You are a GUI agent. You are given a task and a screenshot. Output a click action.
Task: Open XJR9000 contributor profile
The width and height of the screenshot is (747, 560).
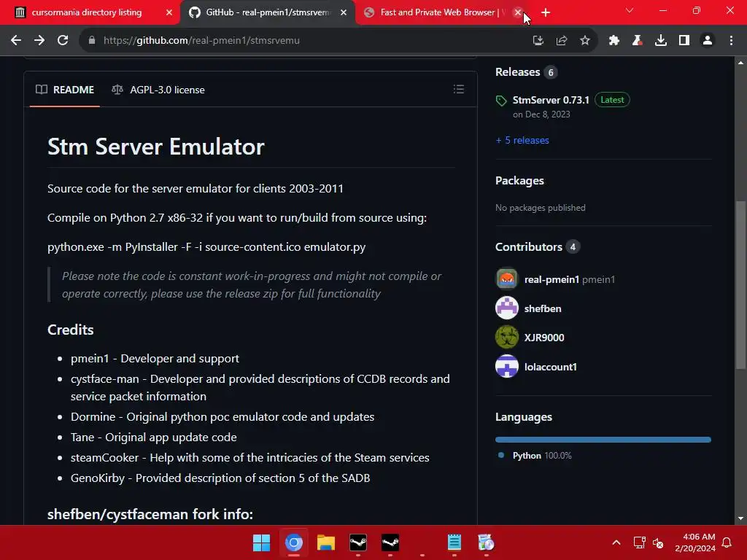544,338
